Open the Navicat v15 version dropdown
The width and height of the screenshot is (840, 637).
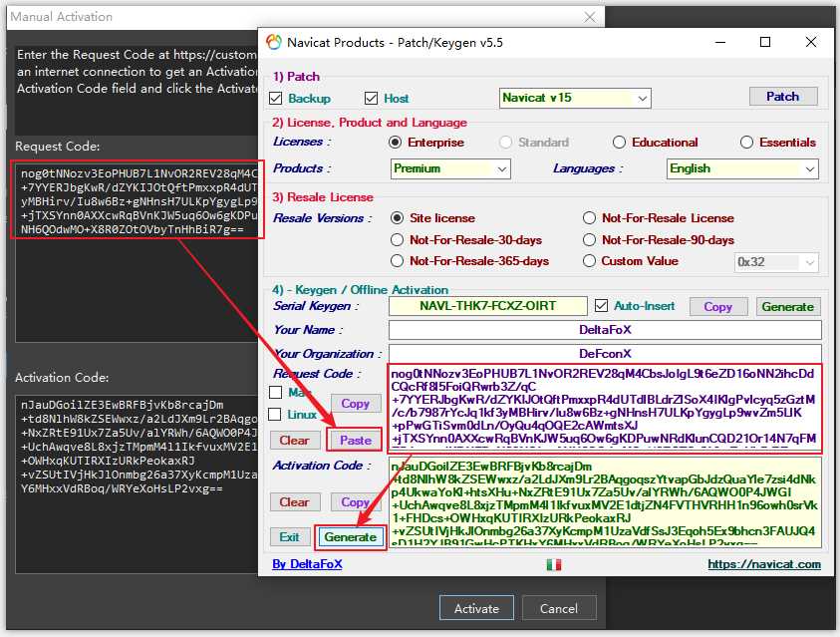pos(575,98)
